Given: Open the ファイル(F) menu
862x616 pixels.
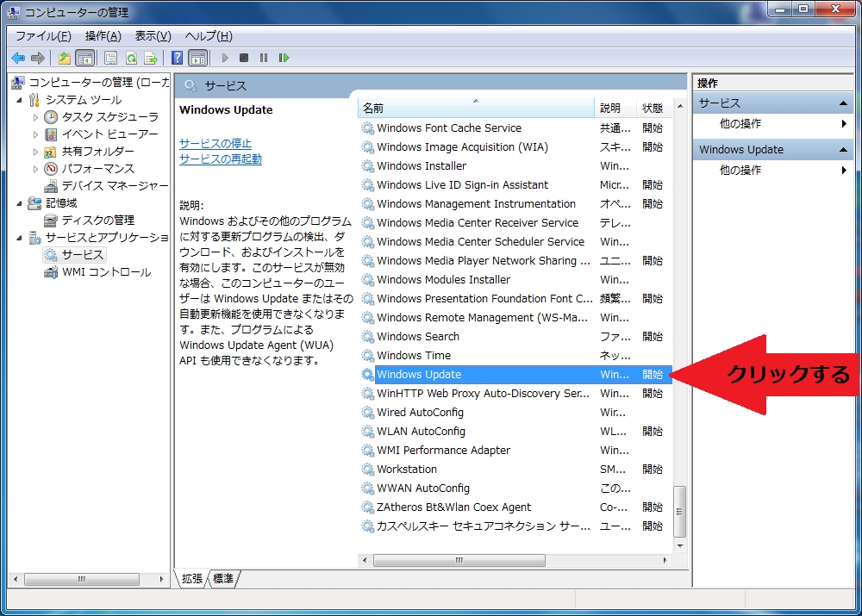Looking at the screenshot, I should point(43,36).
